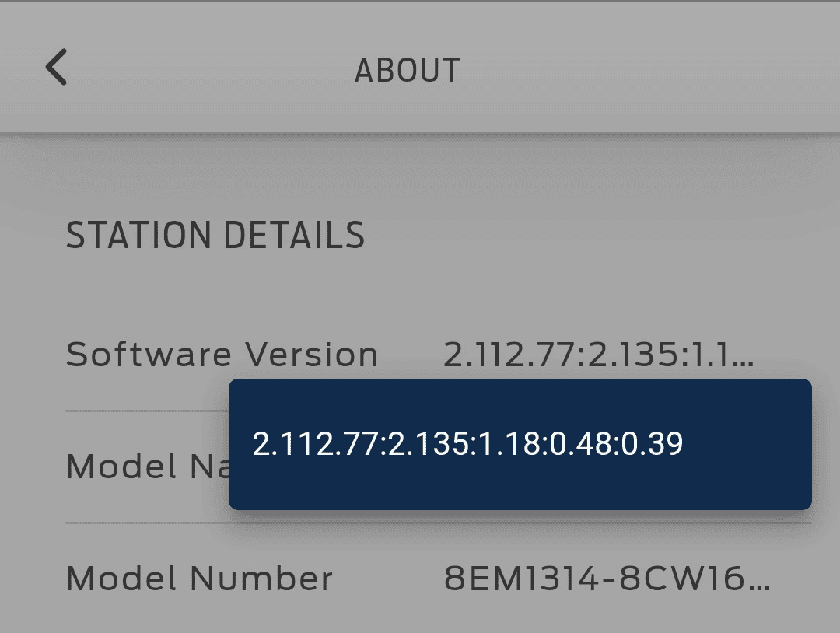Click the full version text in the tooltip
The image size is (840, 633).
(x=467, y=444)
